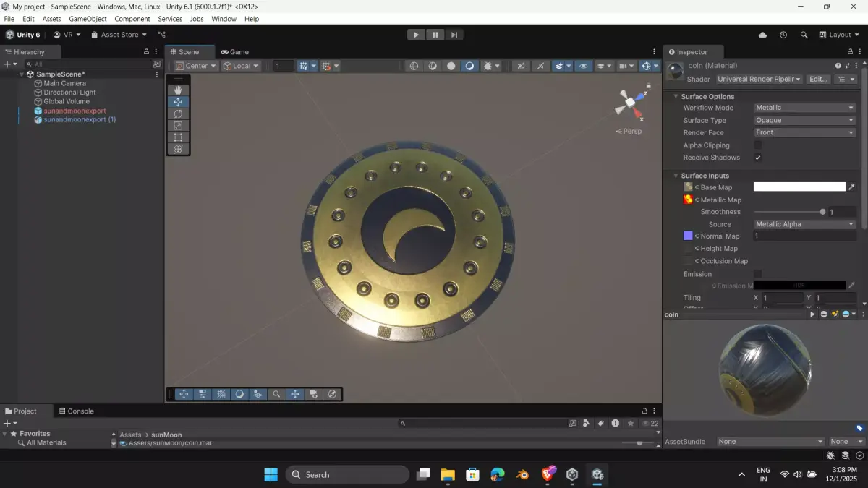
Task: Open the Shader selection dropdown
Action: [759, 80]
